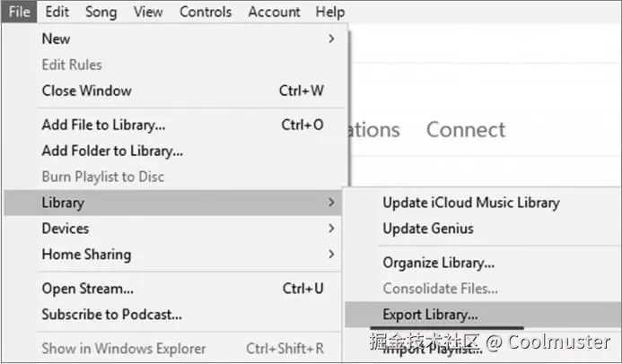Open the Account menu
Image resolution: width=622 pixels, height=364 pixels.
(274, 12)
